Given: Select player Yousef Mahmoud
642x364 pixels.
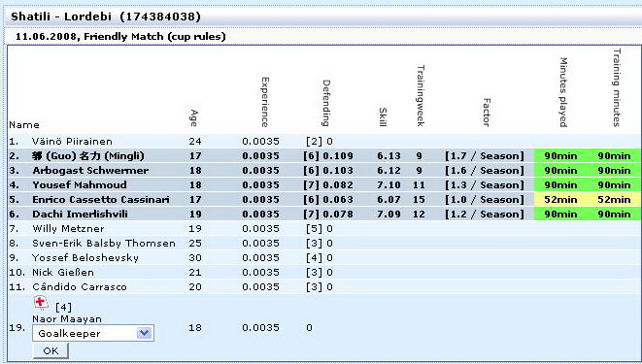Looking at the screenshot, I should click(80, 184).
